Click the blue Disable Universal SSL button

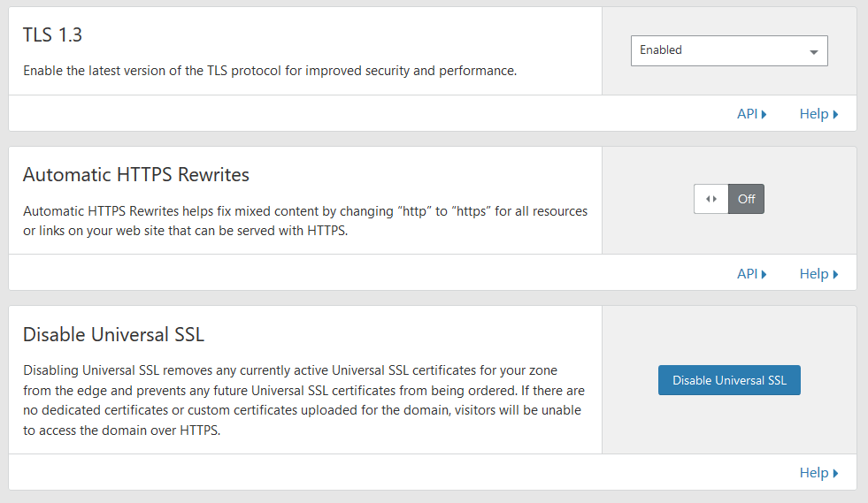click(729, 380)
